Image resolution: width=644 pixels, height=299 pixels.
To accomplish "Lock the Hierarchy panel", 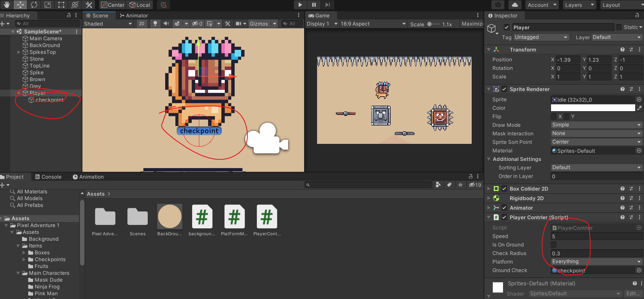I will point(69,15).
